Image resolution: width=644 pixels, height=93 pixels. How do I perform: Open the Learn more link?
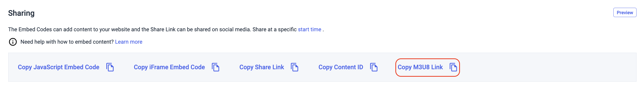click(x=128, y=42)
